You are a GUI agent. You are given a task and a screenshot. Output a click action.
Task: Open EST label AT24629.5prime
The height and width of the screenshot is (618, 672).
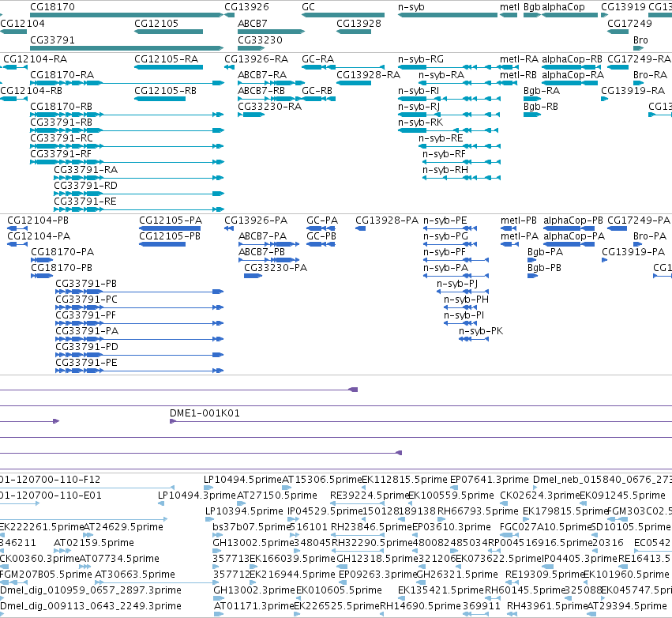coord(123,527)
